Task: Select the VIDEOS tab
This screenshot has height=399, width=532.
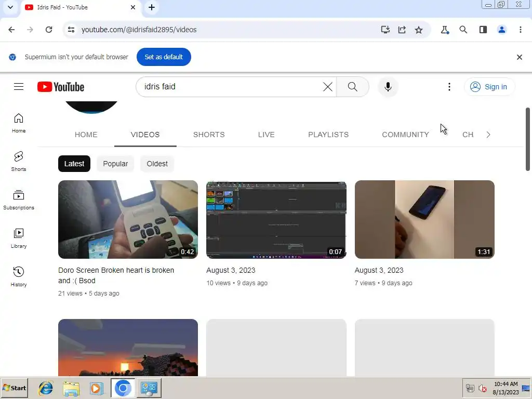Action: point(145,135)
